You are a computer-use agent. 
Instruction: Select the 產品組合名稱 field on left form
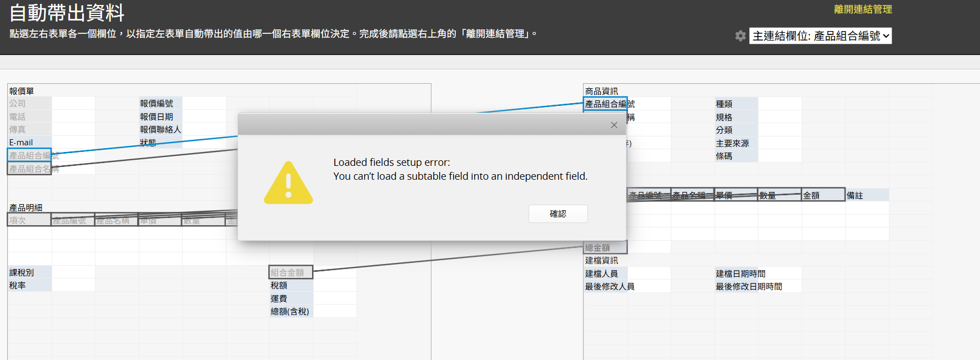click(x=29, y=169)
